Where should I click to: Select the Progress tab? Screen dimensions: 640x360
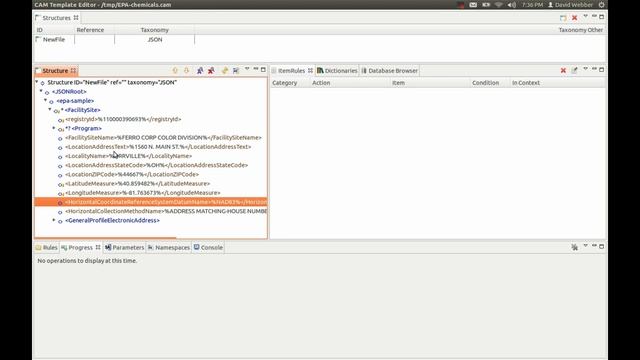pyautogui.click(x=80, y=247)
